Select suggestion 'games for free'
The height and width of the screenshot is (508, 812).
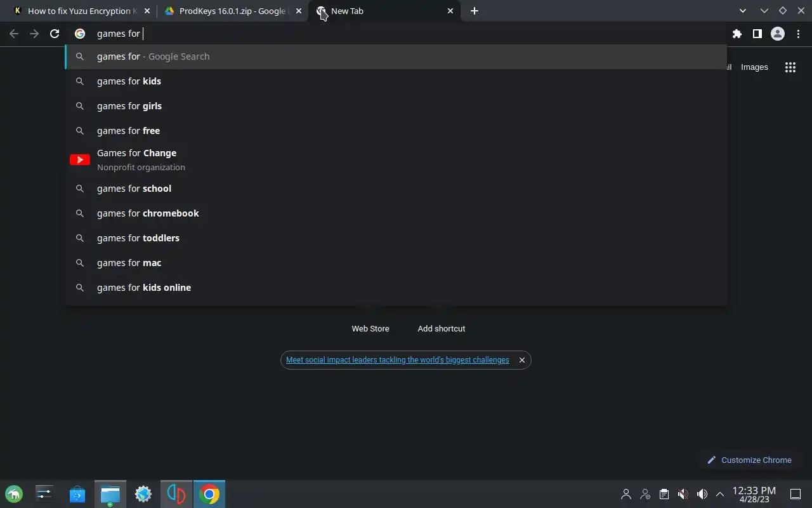click(396, 131)
